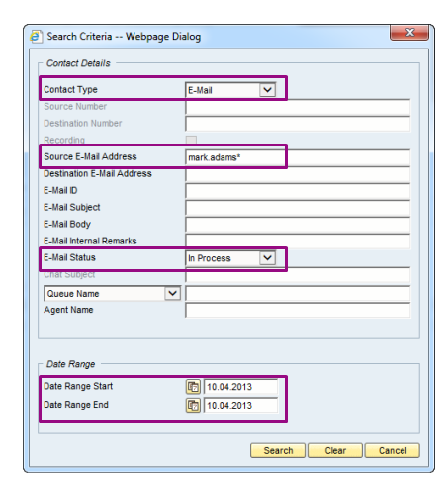This screenshot has height=486, width=448.
Task: Click the Clear button
Action: click(x=335, y=450)
